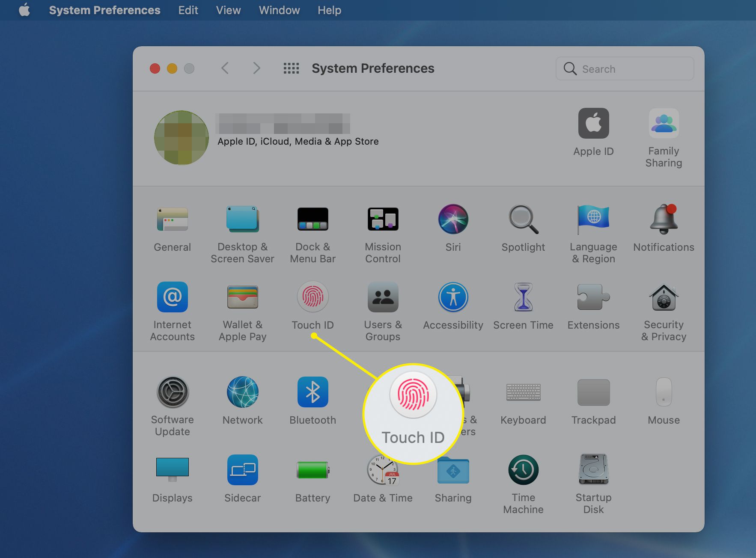Open the Edit menu
The width and height of the screenshot is (756, 558).
tap(188, 10)
